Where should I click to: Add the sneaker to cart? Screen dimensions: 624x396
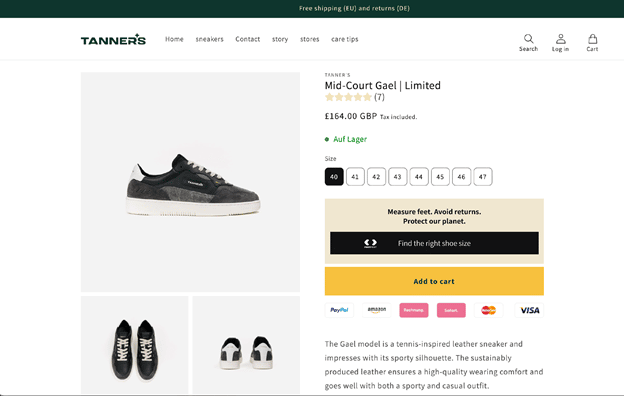pyautogui.click(x=434, y=281)
